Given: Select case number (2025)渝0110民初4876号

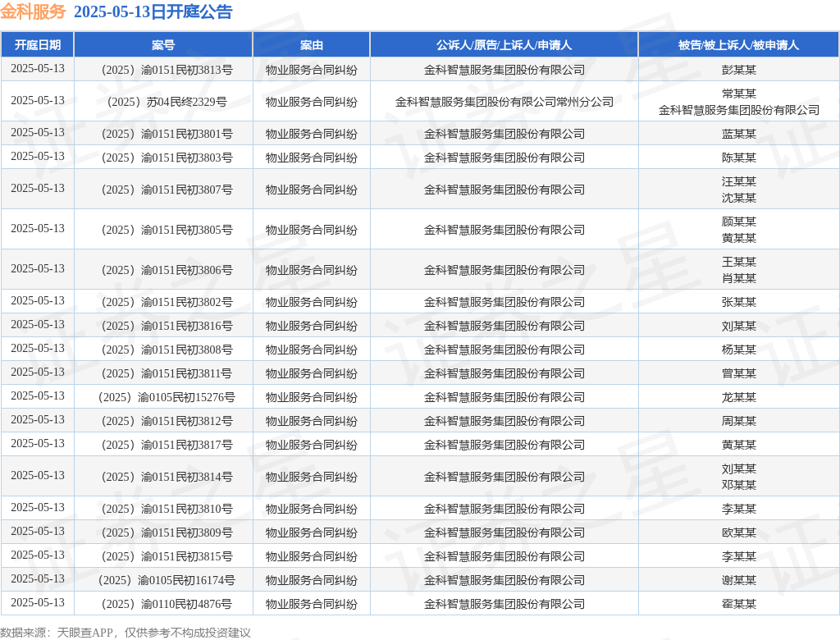Looking at the screenshot, I should tap(167, 604).
